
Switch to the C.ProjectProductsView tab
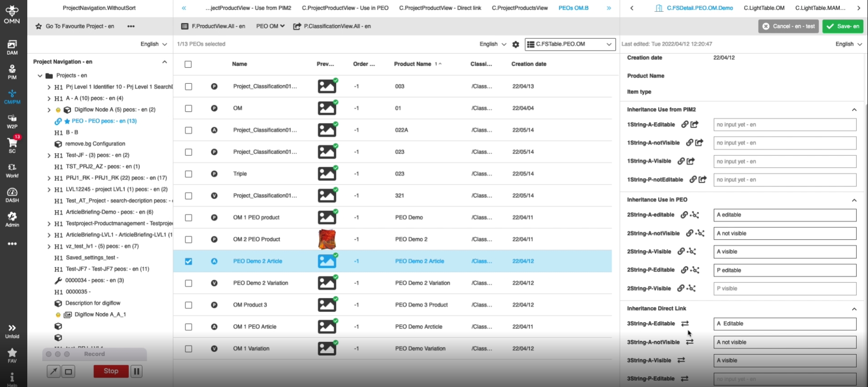pos(519,8)
